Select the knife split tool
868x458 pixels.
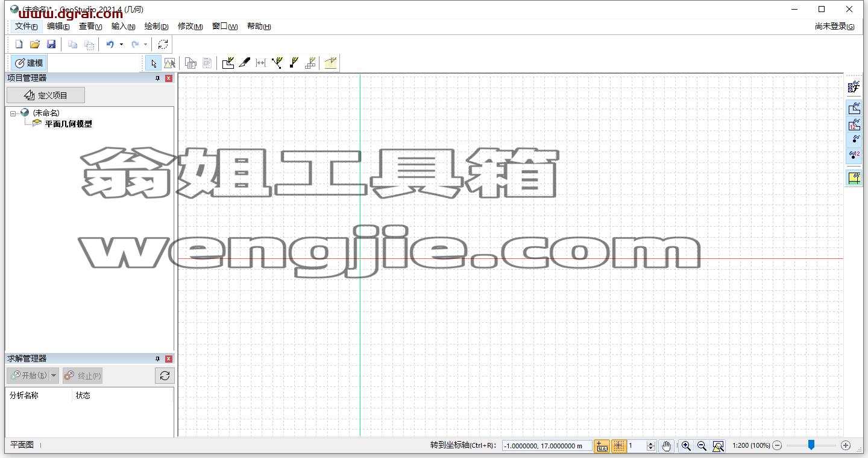coord(244,63)
